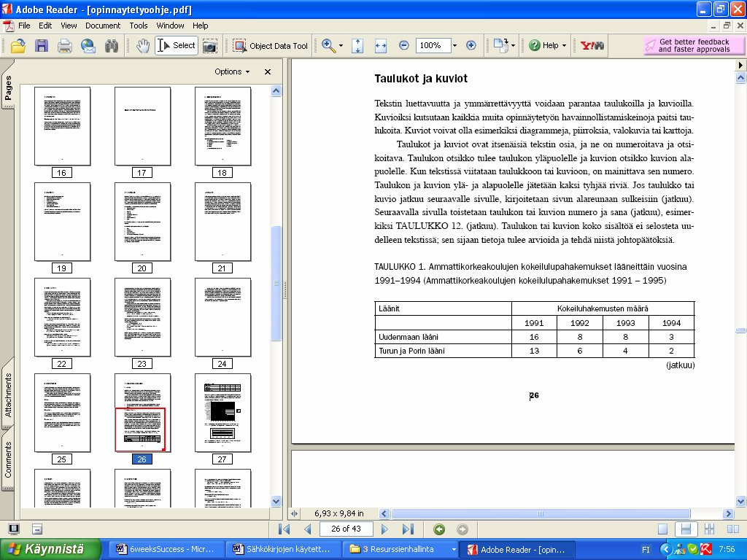The image size is (747, 560).
Task: Click the zoom percentage field showing 100%
Action: (433, 46)
